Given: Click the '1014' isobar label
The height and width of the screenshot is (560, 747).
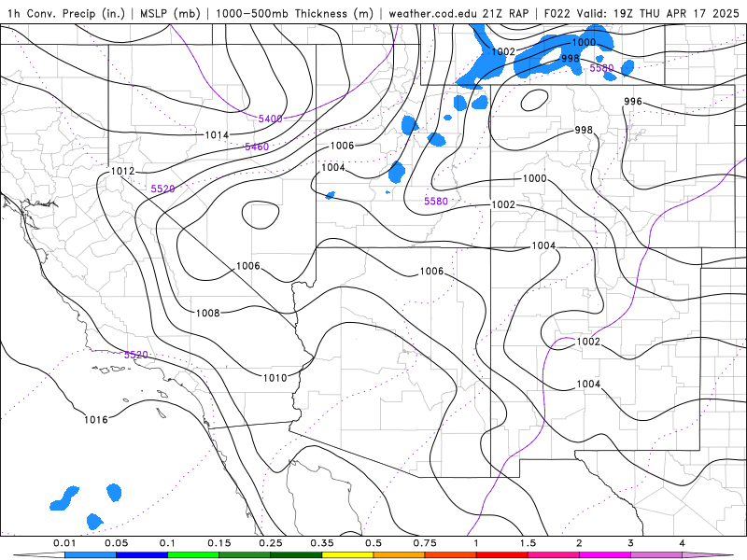Looking at the screenshot, I should [x=217, y=135].
